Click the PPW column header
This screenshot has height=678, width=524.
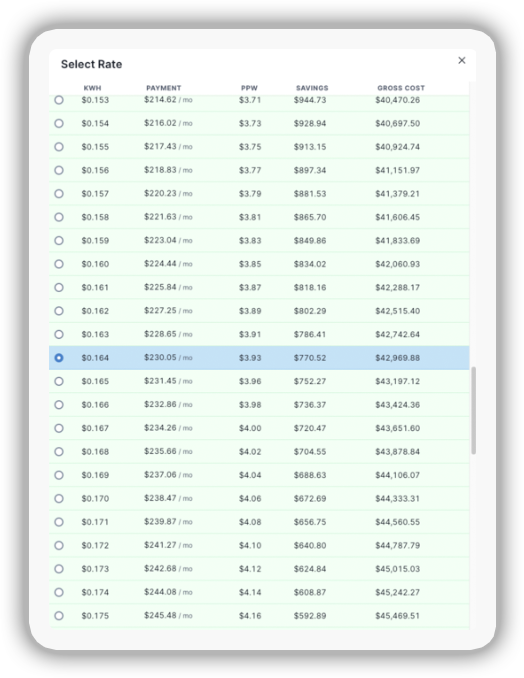tap(249, 88)
